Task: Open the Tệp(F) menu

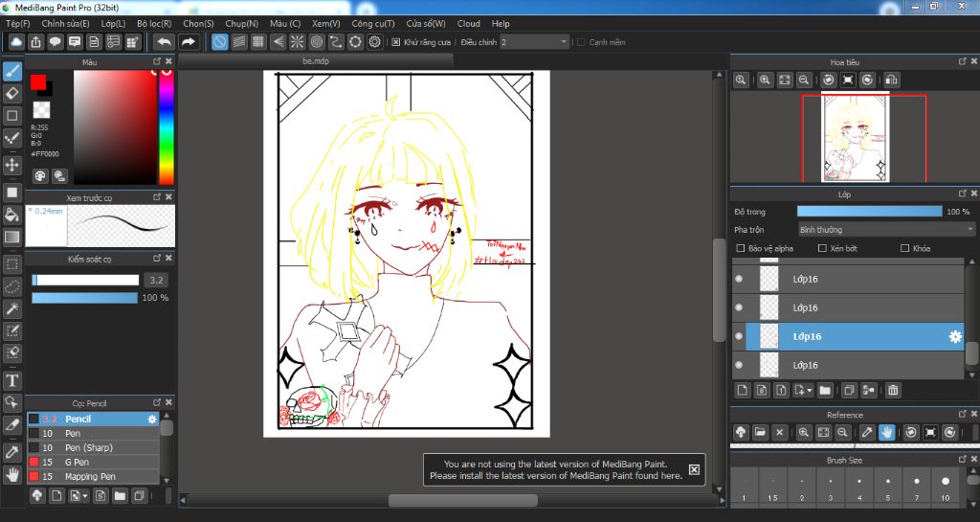Action: (x=18, y=23)
